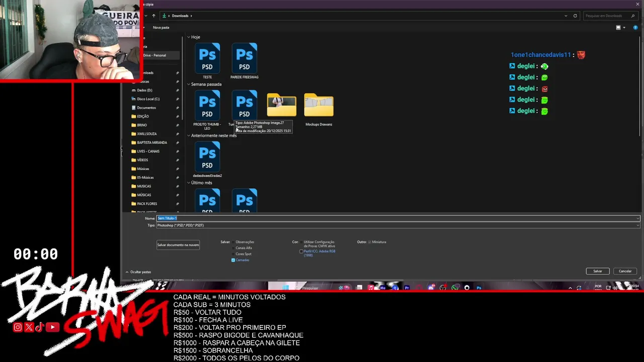The height and width of the screenshot is (362, 644).
Task: Open the Windows Start button on taskbar
Action: pos(286,288)
